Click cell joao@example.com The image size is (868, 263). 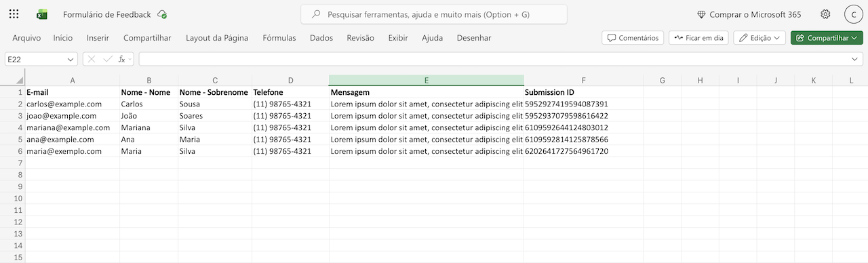pos(73,116)
